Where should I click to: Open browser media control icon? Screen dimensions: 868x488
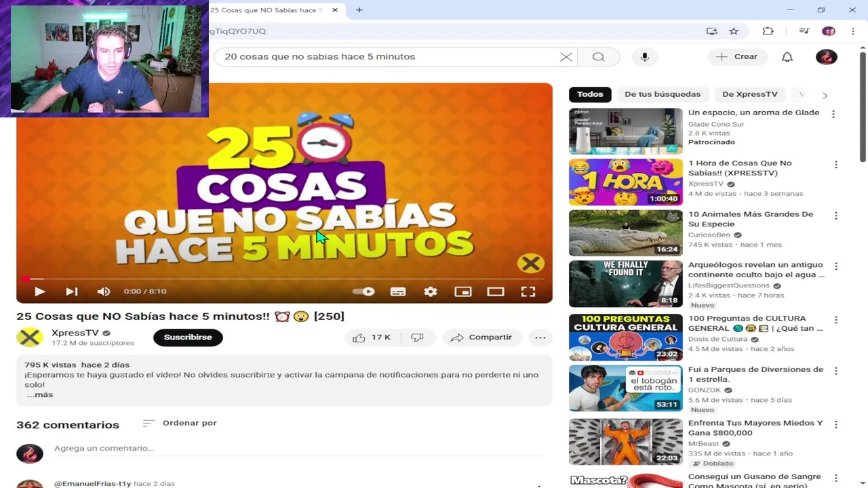tap(804, 31)
